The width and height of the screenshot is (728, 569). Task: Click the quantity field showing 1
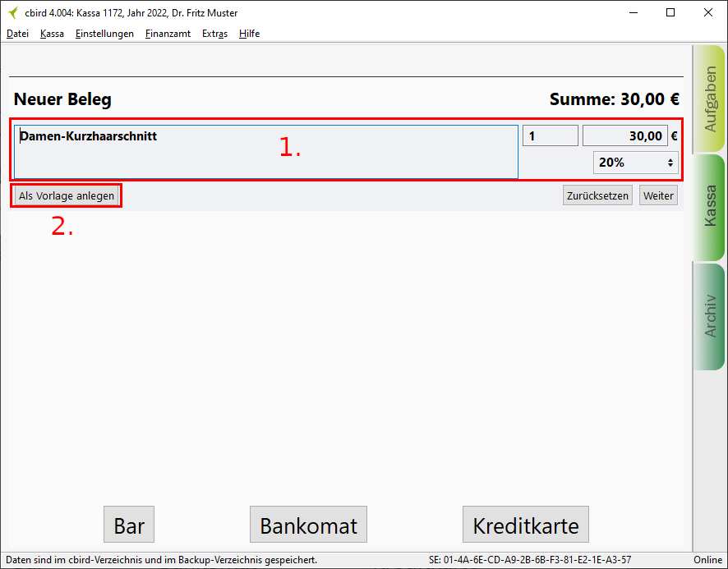(x=550, y=136)
